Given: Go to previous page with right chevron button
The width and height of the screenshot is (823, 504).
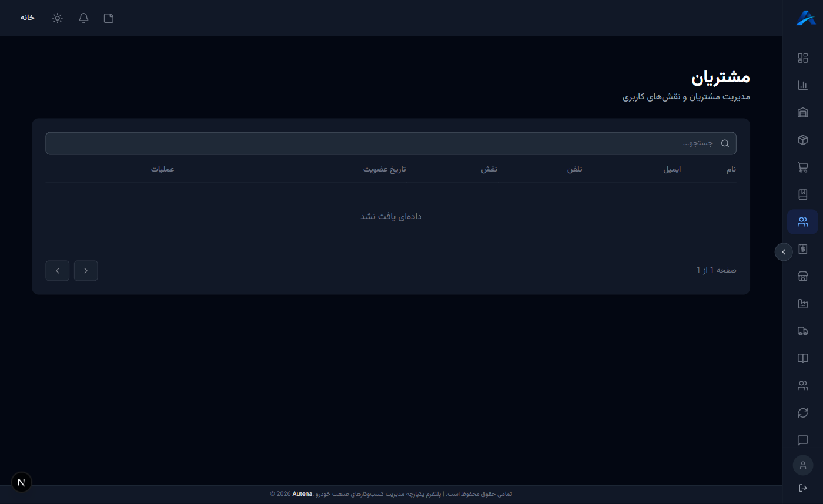Looking at the screenshot, I should (86, 271).
